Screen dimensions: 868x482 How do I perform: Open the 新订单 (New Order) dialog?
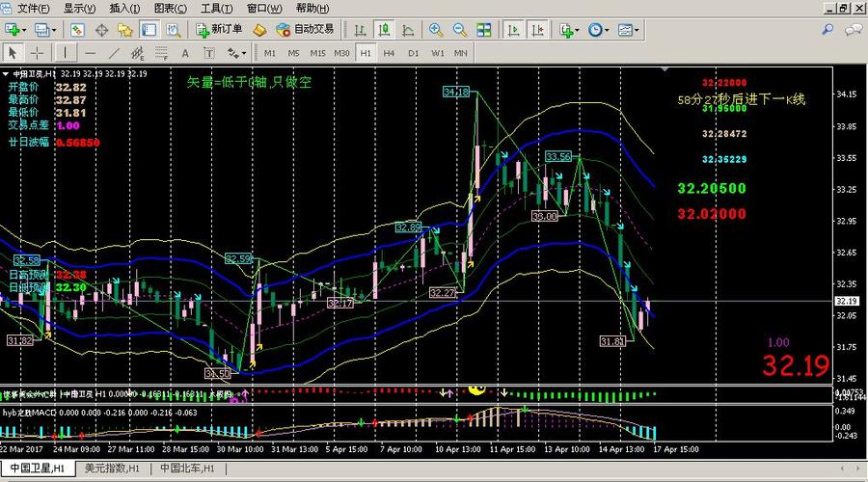pos(222,30)
